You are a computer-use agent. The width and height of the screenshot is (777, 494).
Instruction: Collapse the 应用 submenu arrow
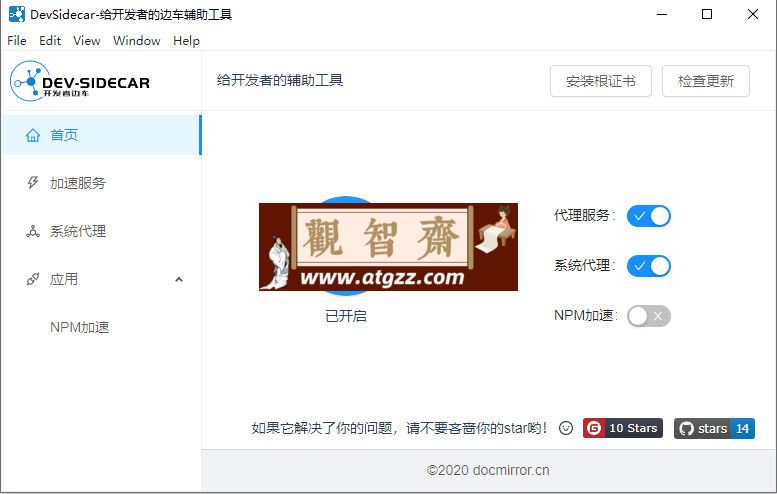coord(179,279)
